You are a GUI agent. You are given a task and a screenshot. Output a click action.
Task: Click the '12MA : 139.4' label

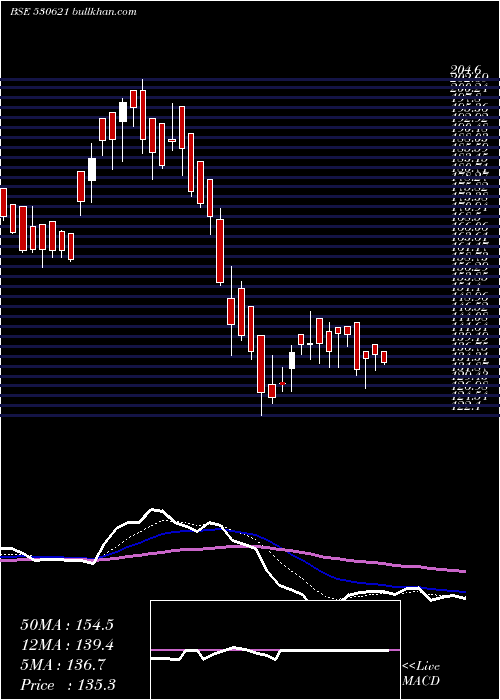coord(67,645)
